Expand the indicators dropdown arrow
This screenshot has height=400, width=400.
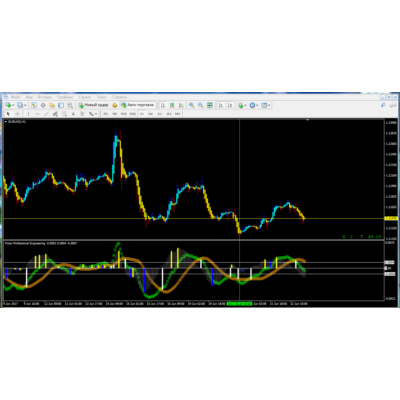coord(245,105)
